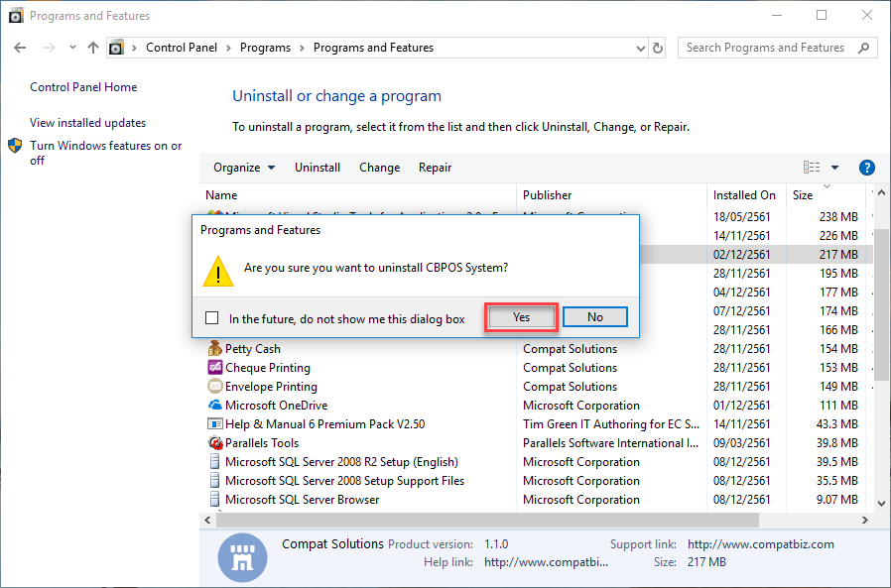
Task: Click the vertical scrollbar up arrow
Action: click(x=881, y=193)
